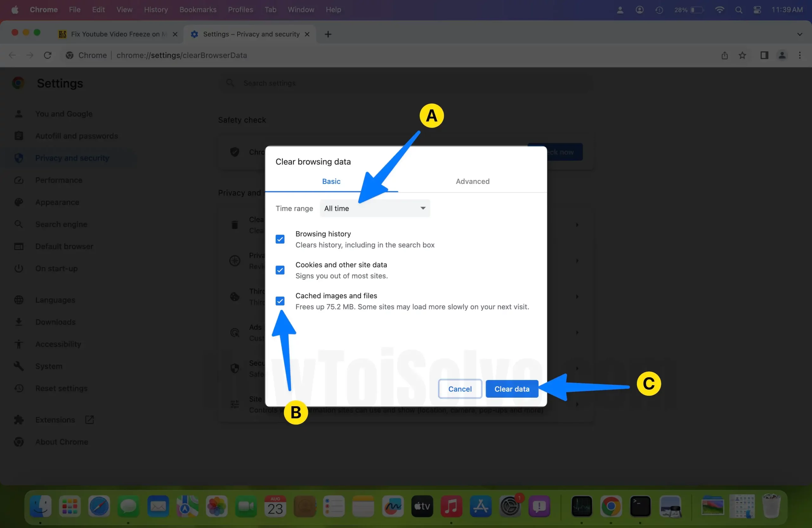Screen dimensions: 812x528
Task: Open the Profiles menu
Action: click(x=240, y=10)
